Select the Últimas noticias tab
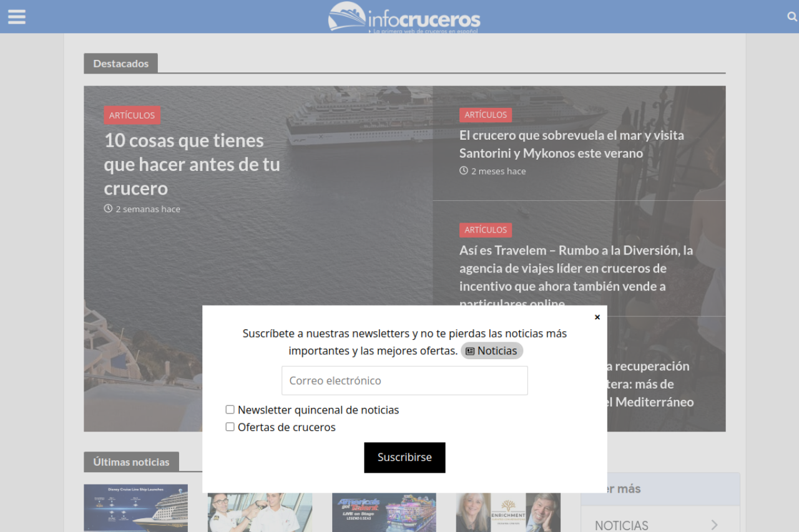Screen dimensions: 799x532 pyautogui.click(x=131, y=462)
